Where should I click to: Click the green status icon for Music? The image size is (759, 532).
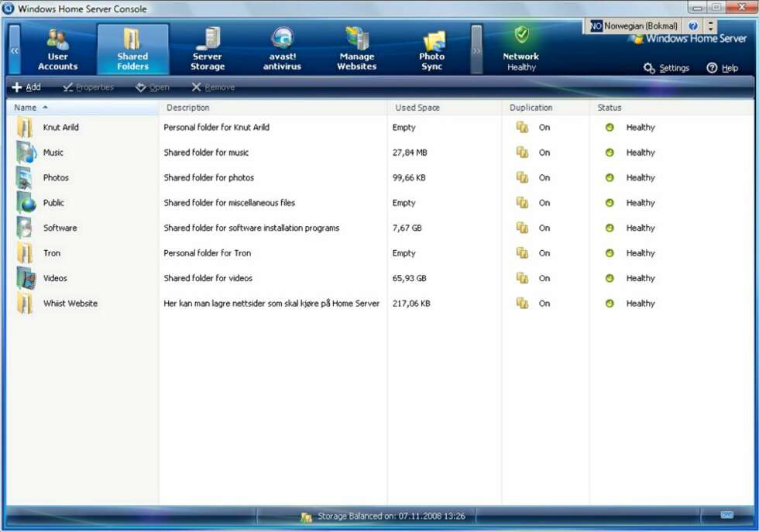[610, 153]
